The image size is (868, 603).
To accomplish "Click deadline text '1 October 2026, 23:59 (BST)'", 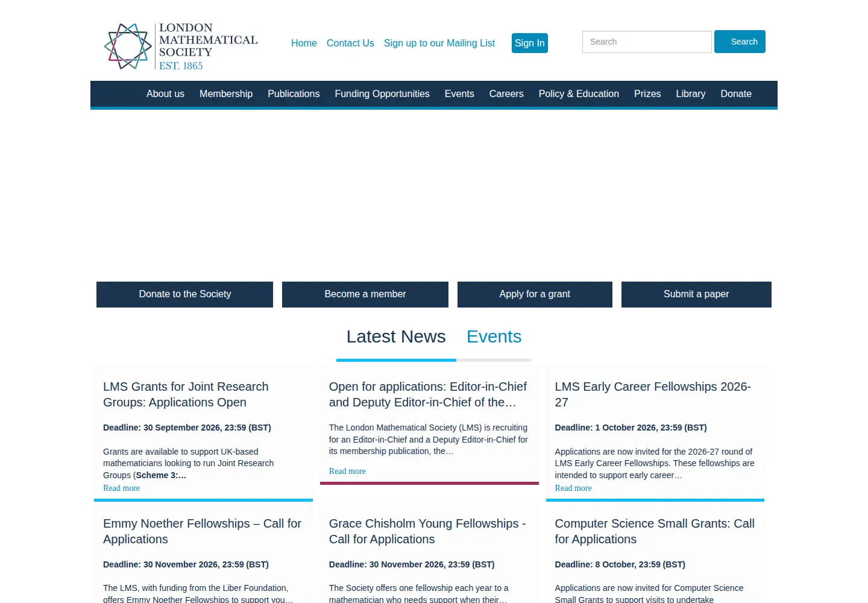I will tap(651, 428).
